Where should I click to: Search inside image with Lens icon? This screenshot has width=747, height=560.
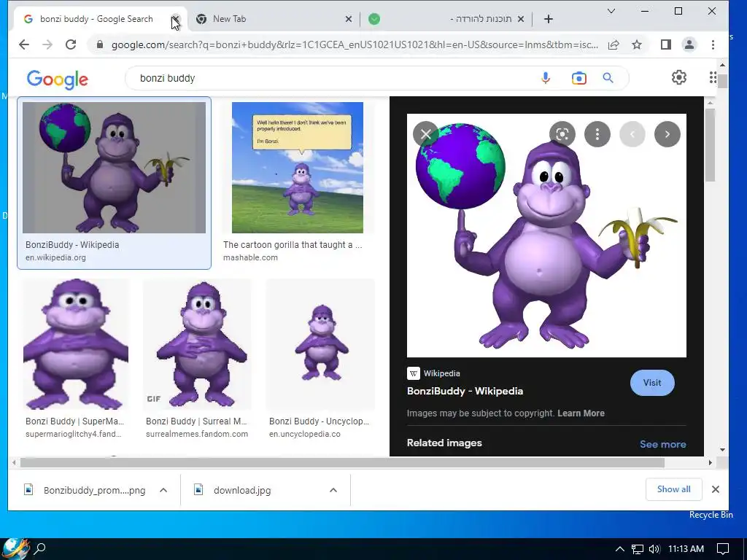(x=562, y=134)
